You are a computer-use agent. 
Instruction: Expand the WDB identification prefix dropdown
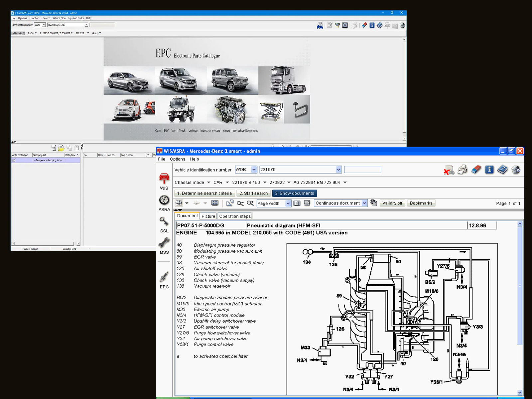point(254,170)
